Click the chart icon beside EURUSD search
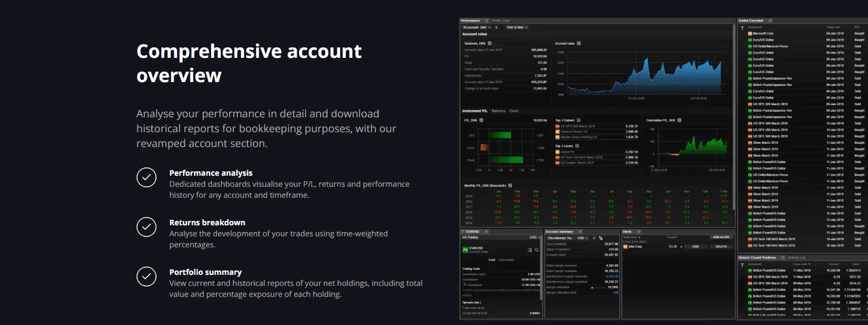The image size is (868, 325). click(x=530, y=250)
